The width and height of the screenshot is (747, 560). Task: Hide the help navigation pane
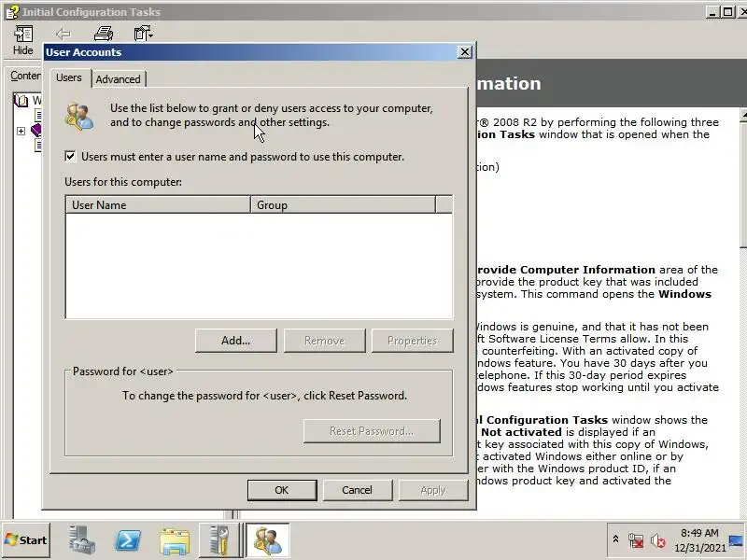point(22,40)
